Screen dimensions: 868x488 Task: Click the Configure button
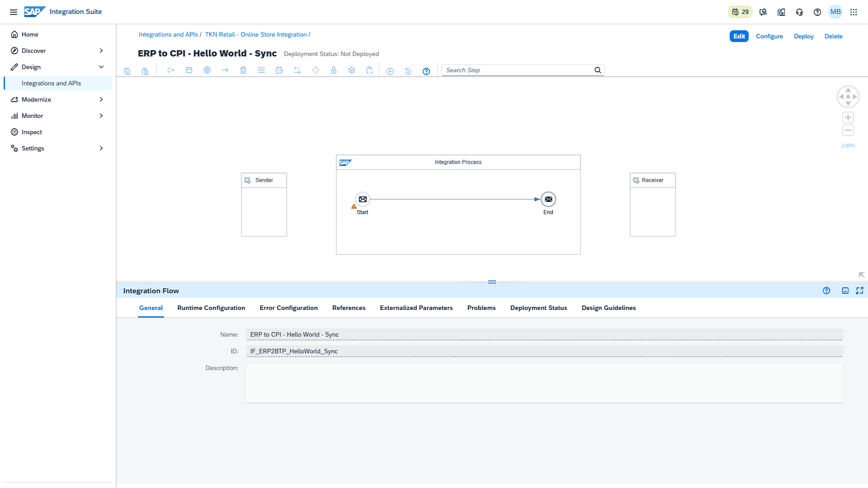click(x=769, y=36)
